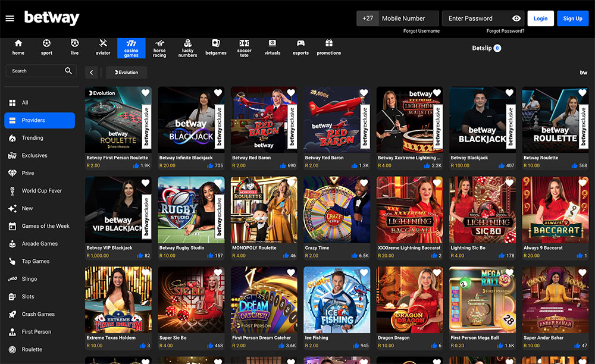Open Arcade Games category
Screen dimensions: 595x364
[39, 243]
